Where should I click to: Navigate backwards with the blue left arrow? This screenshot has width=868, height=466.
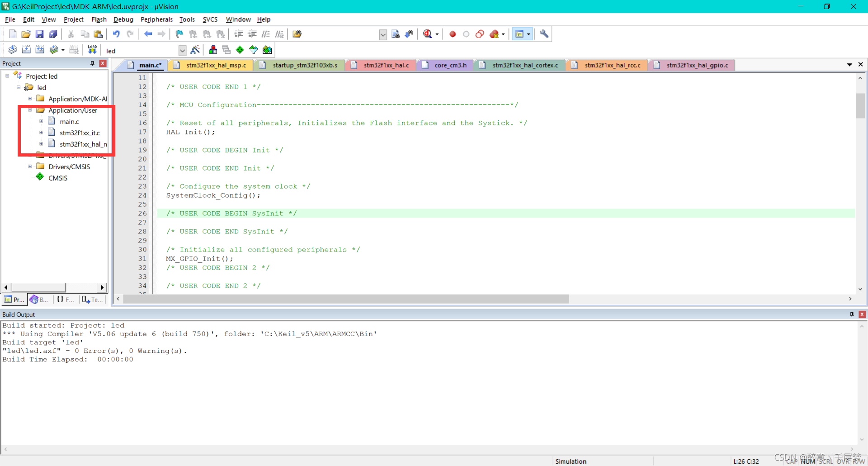tap(148, 34)
